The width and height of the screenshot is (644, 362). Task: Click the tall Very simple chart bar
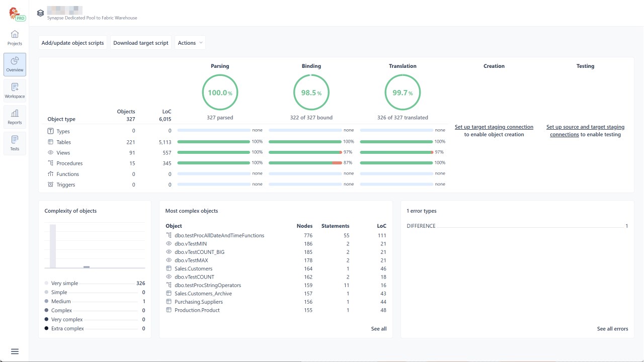53,246
